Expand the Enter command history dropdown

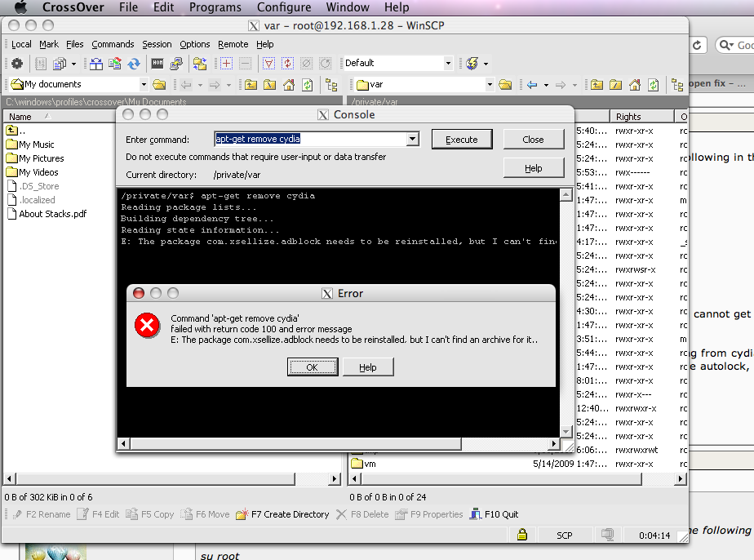tap(413, 139)
